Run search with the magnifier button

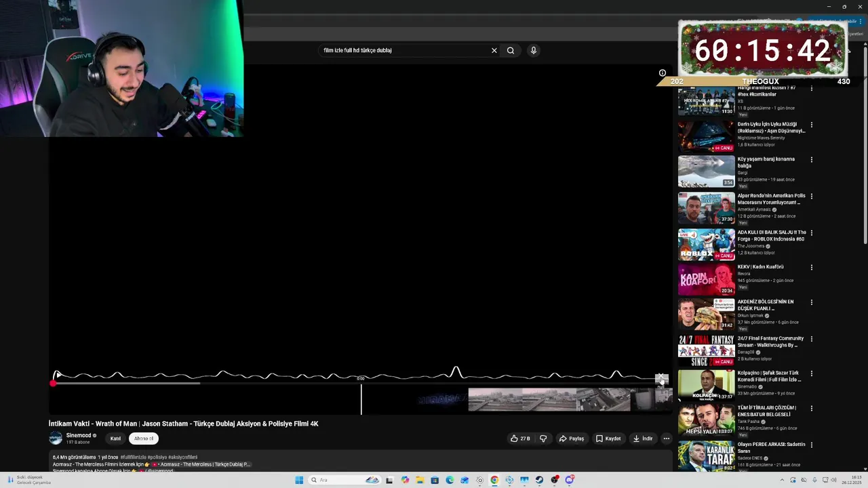click(x=511, y=50)
